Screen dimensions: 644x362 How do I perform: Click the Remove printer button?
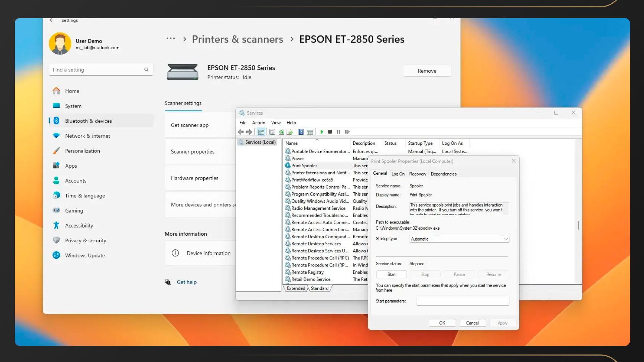click(427, 71)
